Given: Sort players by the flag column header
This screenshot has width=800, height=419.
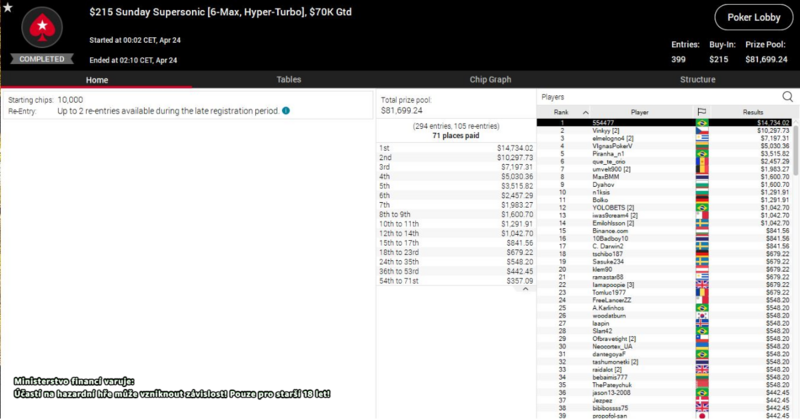Looking at the screenshot, I should point(702,112).
